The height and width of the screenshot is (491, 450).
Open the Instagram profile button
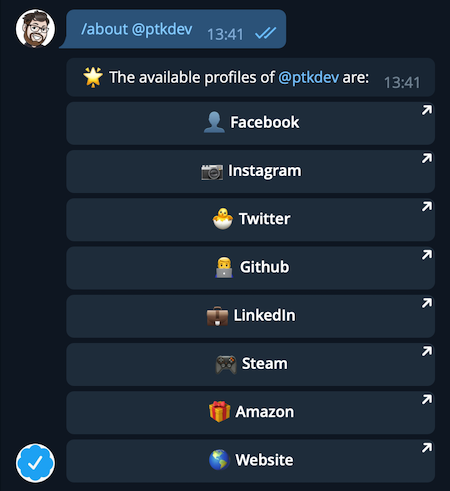pyautogui.click(x=250, y=171)
